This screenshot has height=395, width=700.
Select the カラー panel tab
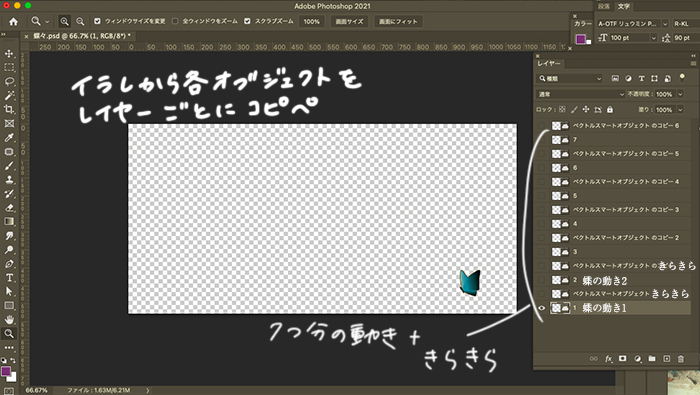[583, 24]
